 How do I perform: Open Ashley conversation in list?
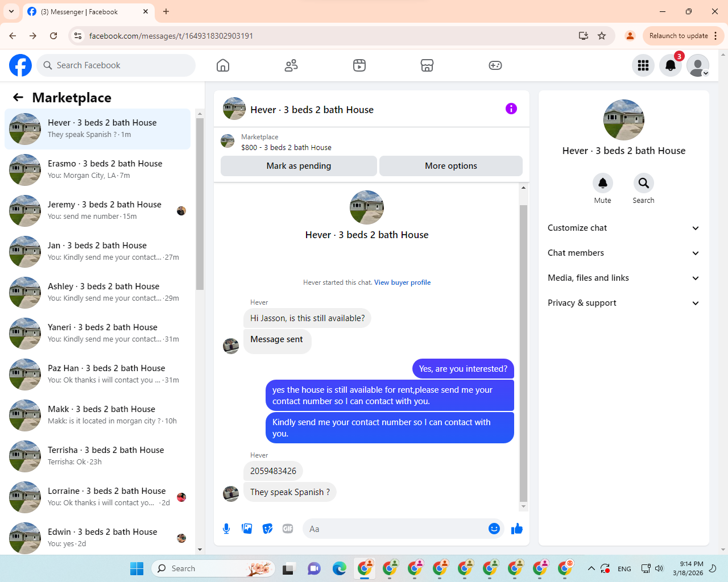pyautogui.click(x=97, y=293)
